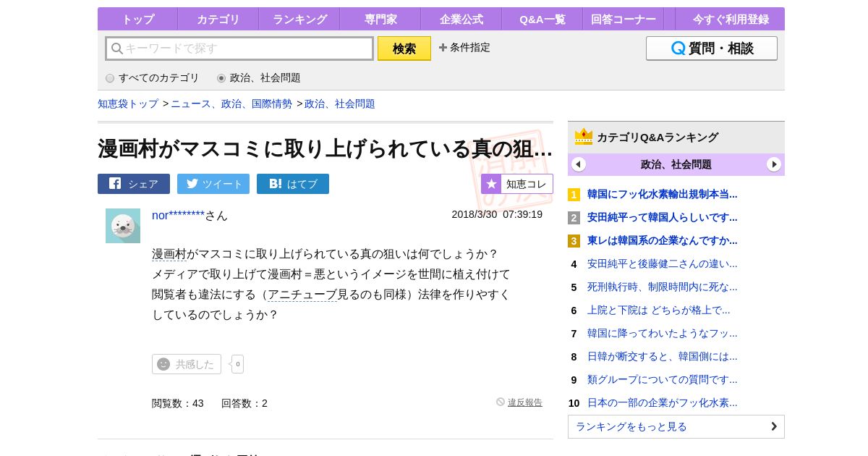Expand 条件指定 search options
Image resolution: width=868 pixels, height=456 pixels.
464,48
